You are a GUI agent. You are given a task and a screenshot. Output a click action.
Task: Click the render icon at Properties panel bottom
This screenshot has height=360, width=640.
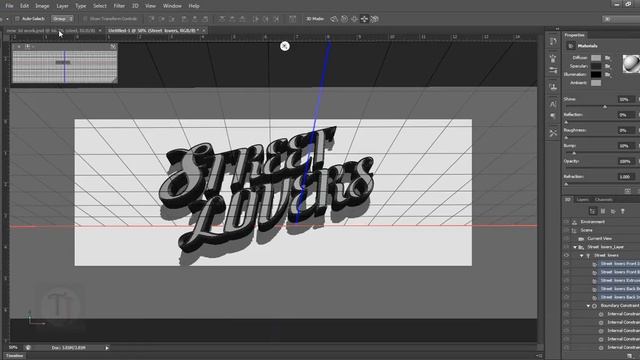pos(628,191)
